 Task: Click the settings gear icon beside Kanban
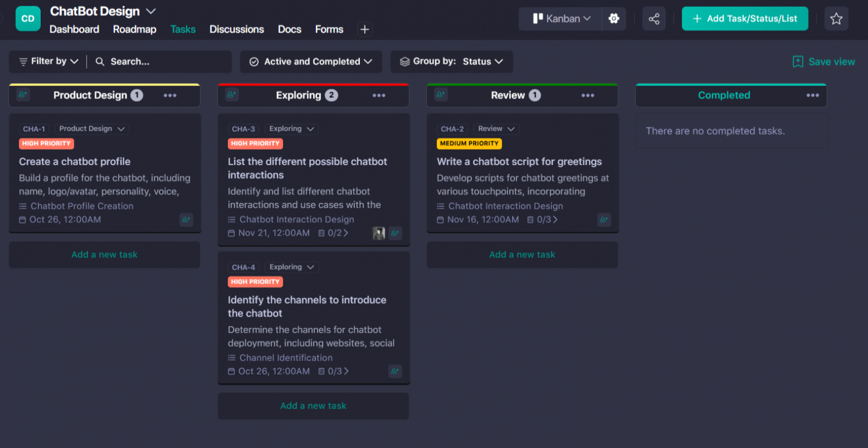[614, 19]
